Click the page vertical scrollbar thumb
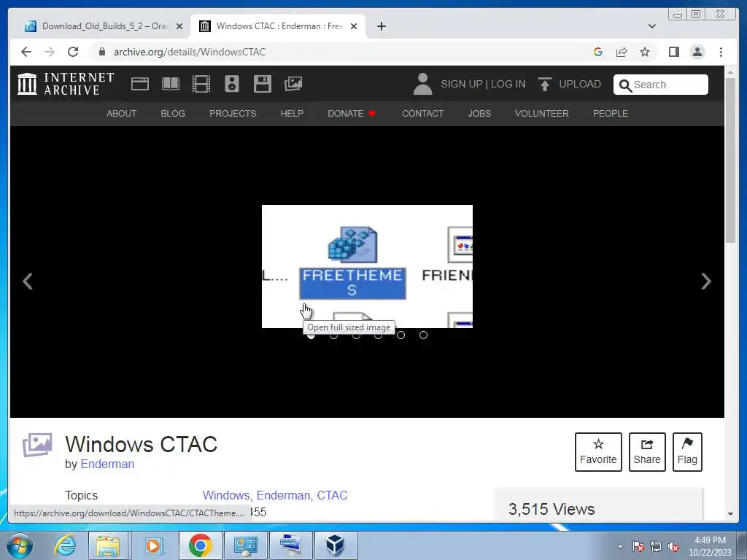 pos(730,160)
